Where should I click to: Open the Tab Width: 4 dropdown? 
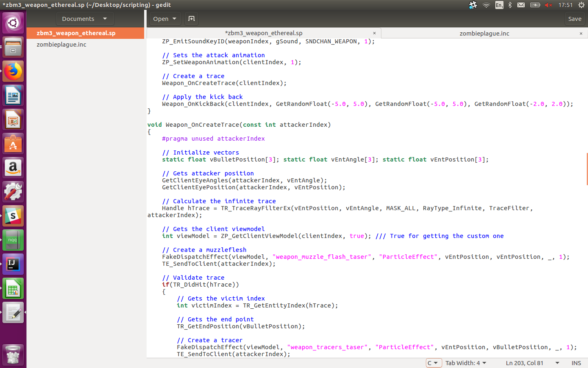click(x=466, y=363)
